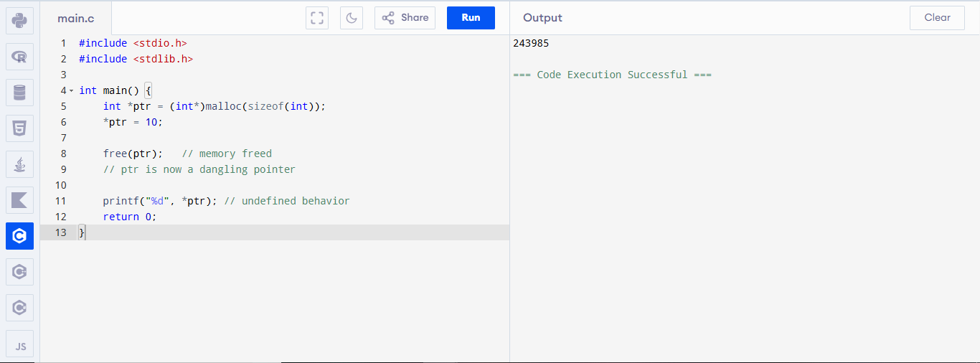This screenshot has height=363, width=980.
Task: Enter fullscreen mode for the editor
Action: tap(316, 18)
